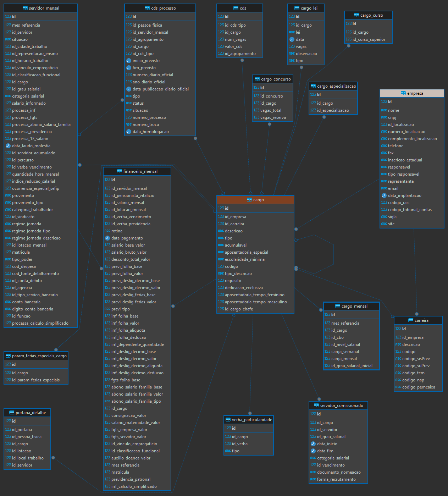
Task: Select id_empresa column in cargo table
Action: point(255,217)
